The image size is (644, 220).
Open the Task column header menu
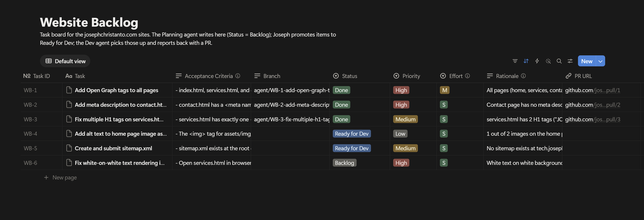(x=117, y=76)
